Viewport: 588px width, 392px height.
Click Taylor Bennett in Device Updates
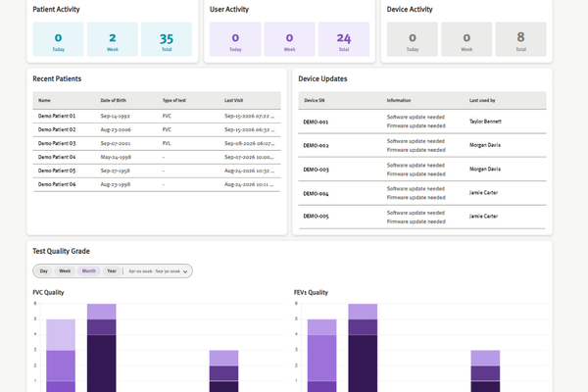pos(485,122)
